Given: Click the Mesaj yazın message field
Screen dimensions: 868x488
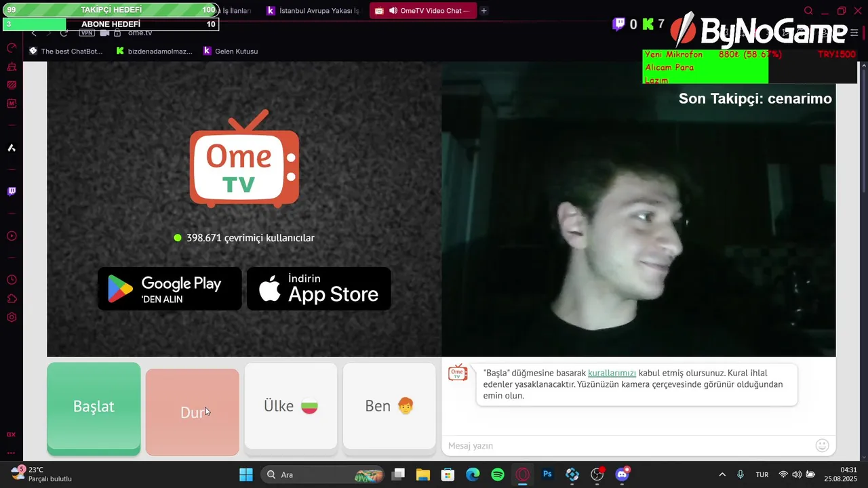Looking at the screenshot, I should click(x=627, y=445).
